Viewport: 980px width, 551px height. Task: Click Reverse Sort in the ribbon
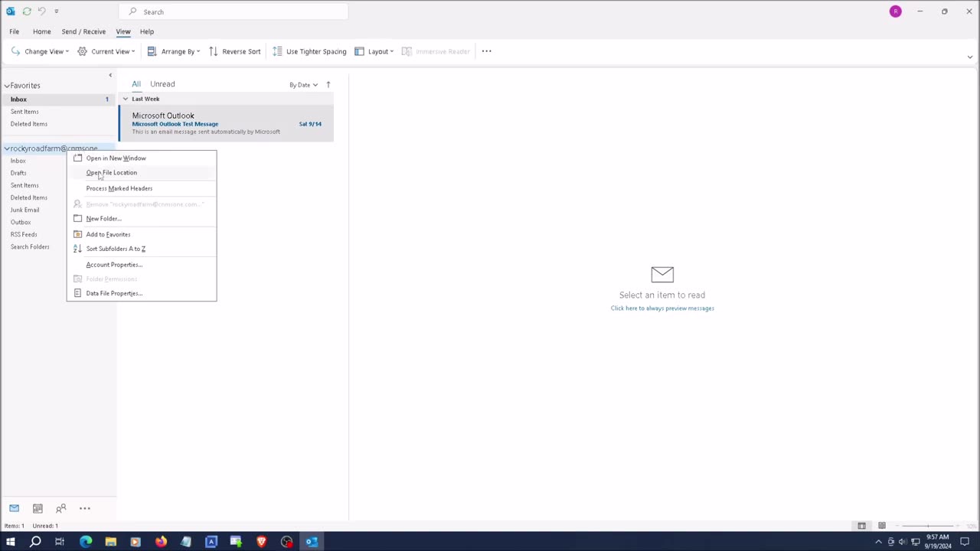tap(234, 51)
